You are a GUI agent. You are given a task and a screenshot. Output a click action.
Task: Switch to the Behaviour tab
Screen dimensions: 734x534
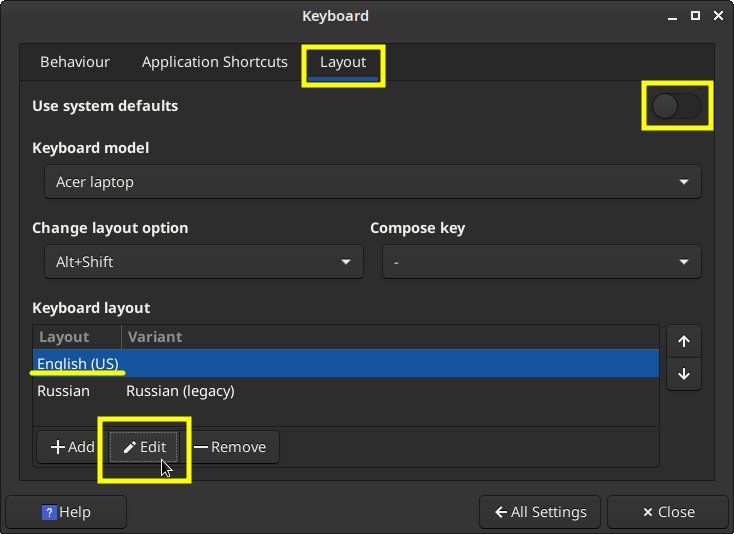[75, 62]
